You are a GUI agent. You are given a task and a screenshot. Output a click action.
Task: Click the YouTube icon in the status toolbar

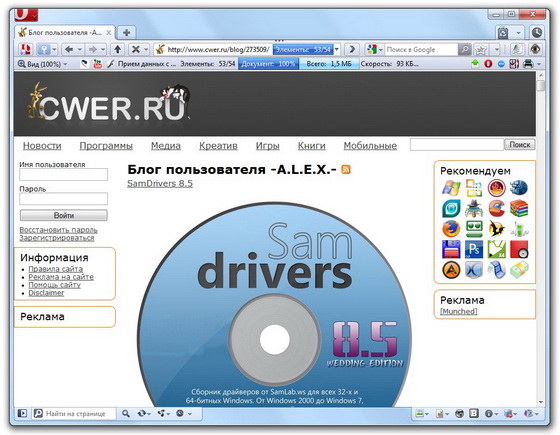pos(97,64)
